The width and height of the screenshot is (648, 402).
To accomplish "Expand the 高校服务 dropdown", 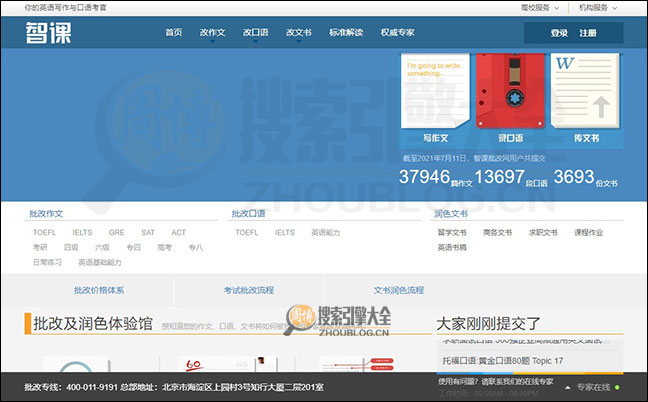I will pyautogui.click(x=540, y=7).
